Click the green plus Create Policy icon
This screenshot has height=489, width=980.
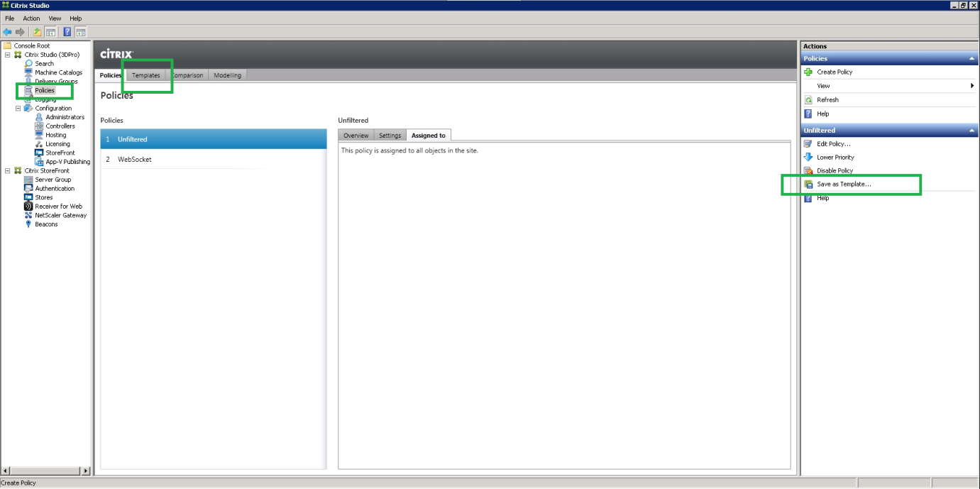[808, 72]
